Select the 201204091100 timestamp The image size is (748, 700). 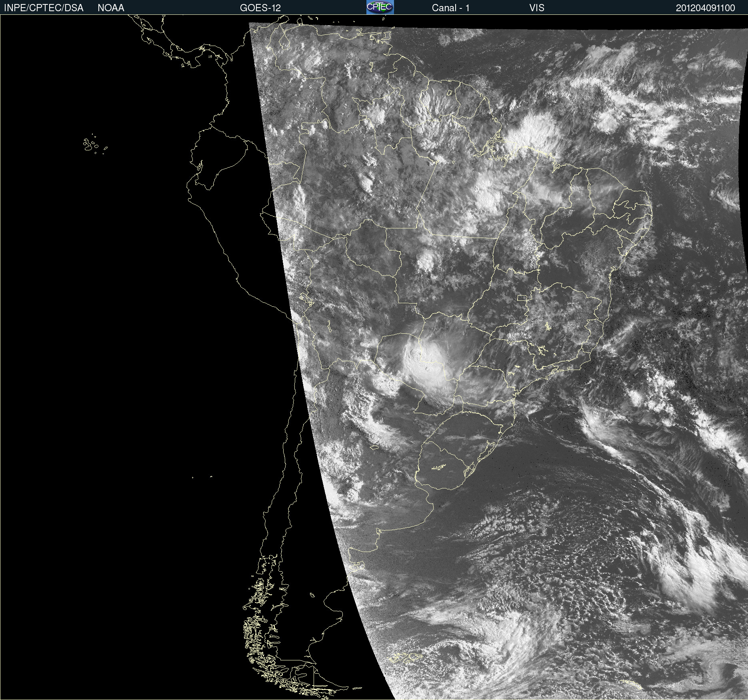(706, 8)
